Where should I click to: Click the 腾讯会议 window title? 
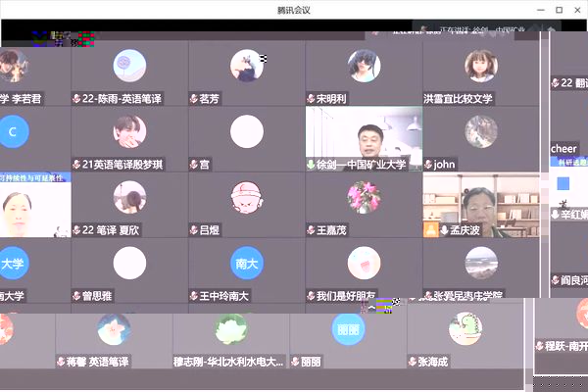(x=294, y=10)
